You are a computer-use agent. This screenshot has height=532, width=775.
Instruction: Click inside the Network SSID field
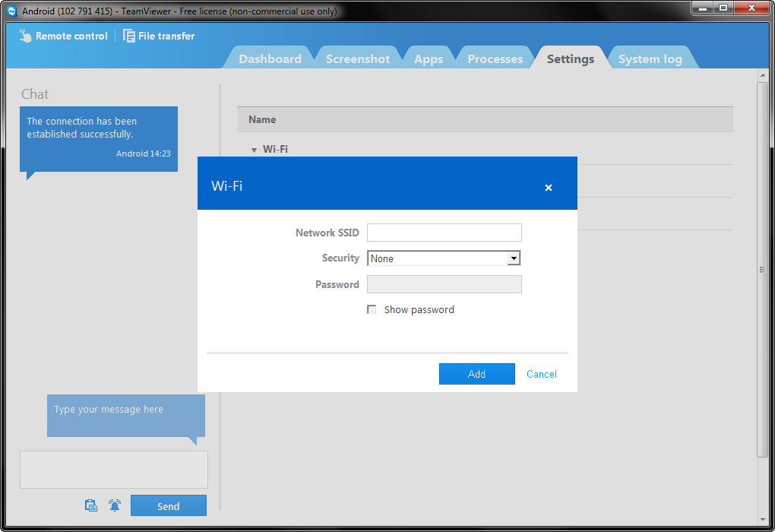click(444, 233)
